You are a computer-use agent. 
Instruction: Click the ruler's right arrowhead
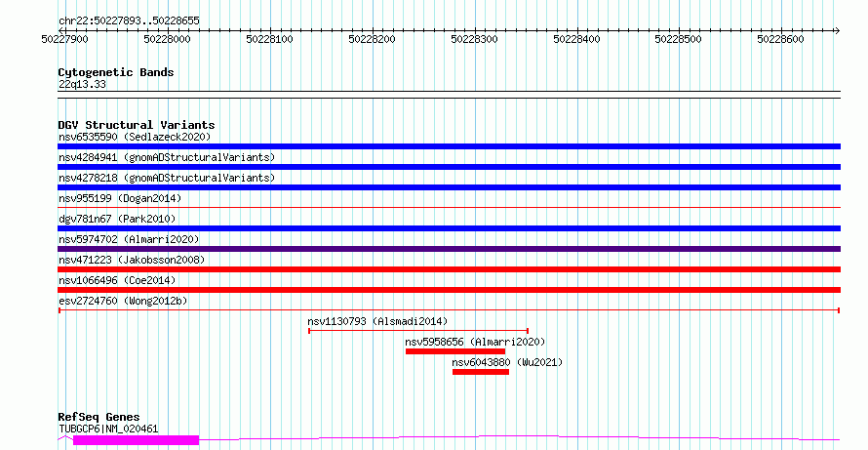pyautogui.click(x=837, y=30)
